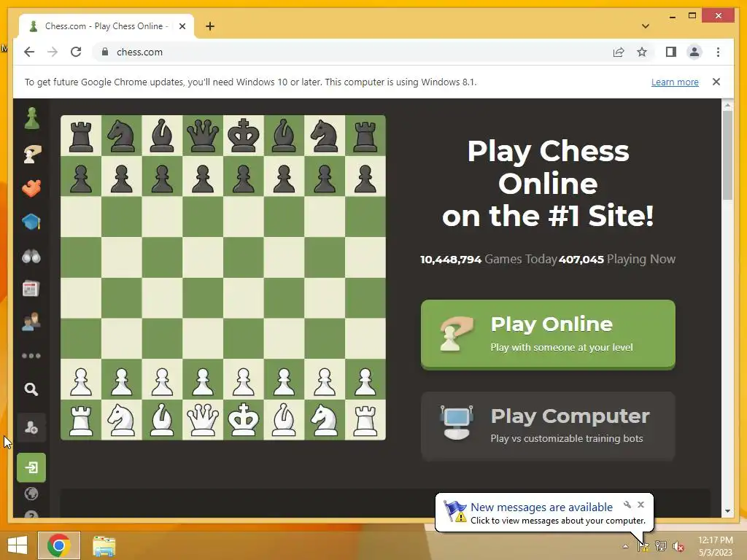
Task: Click Action Center flag tray icon
Action: click(x=643, y=545)
